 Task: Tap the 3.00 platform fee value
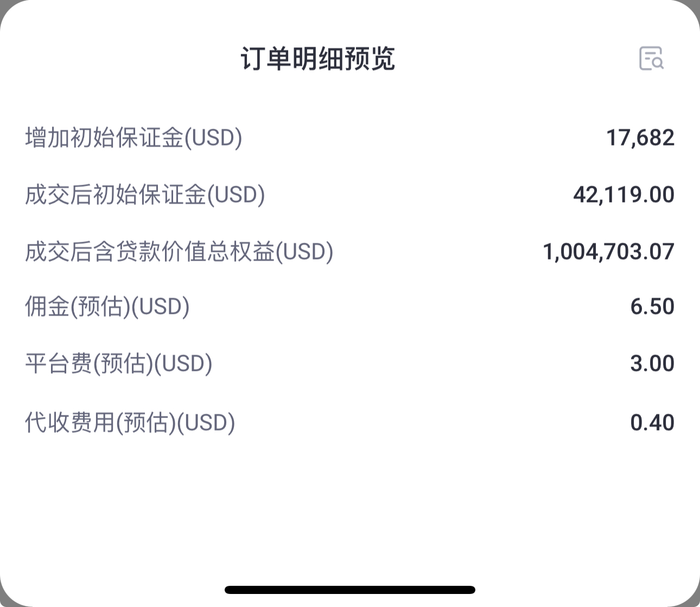[652, 364]
